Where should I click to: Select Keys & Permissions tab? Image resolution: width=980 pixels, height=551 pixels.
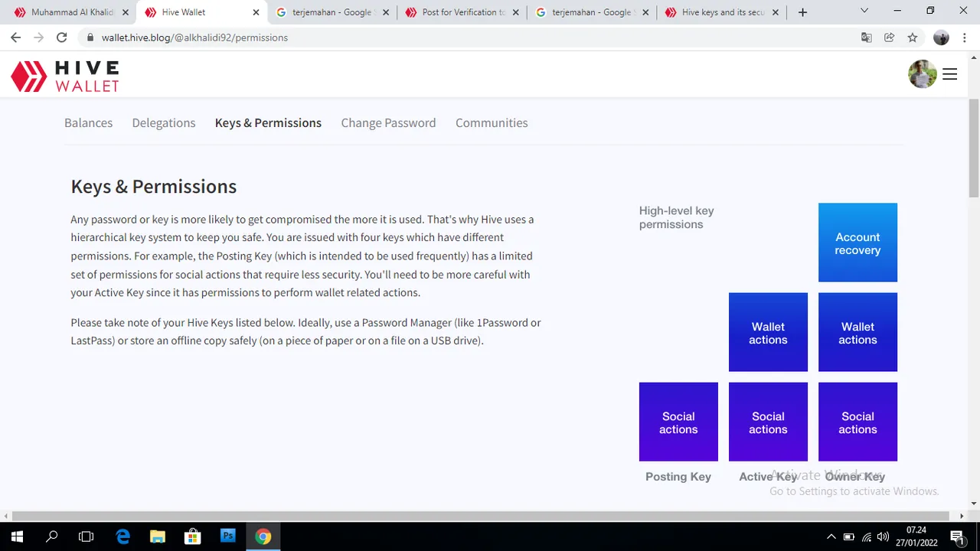point(268,122)
